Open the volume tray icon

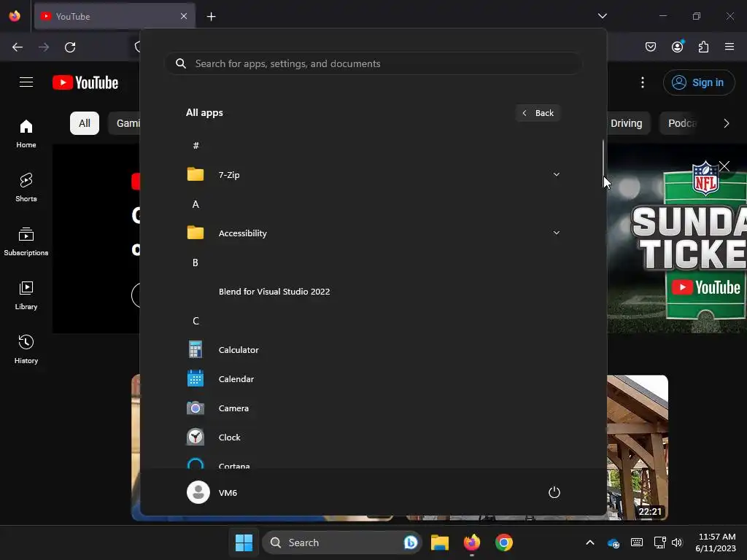pyautogui.click(x=677, y=542)
